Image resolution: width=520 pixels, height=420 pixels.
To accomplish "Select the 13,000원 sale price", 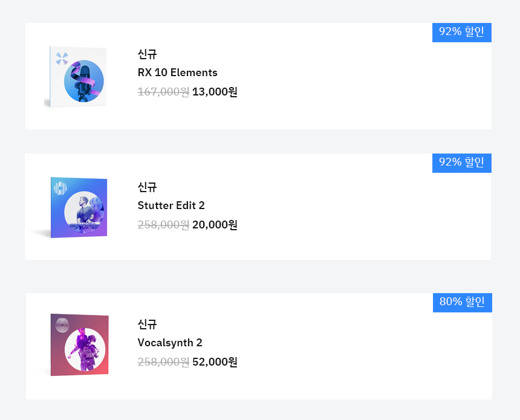I will [x=215, y=92].
